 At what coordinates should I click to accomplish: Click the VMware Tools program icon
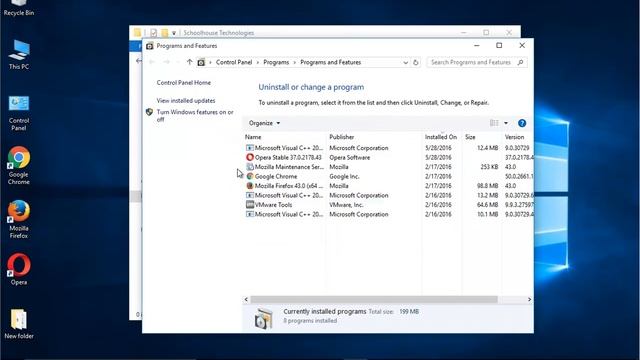pos(250,204)
